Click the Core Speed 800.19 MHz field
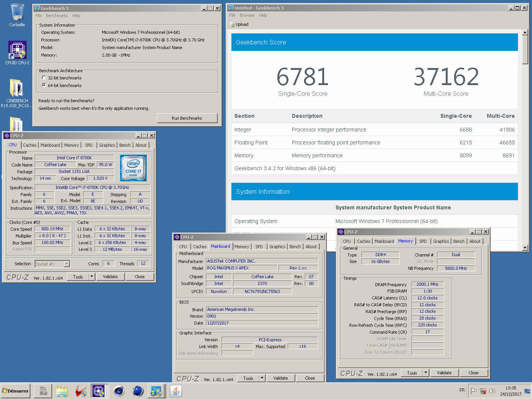Viewport: 532px width, 399px height. pyautogui.click(x=52, y=229)
